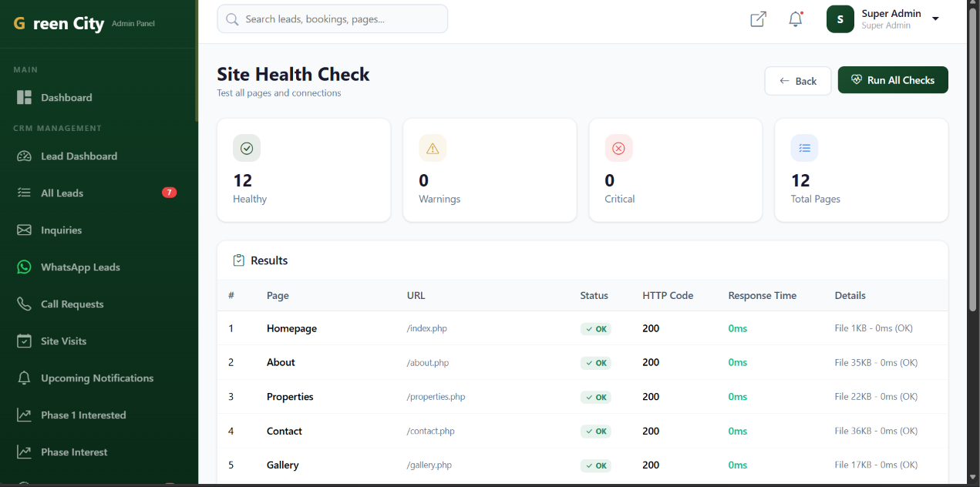Focus the search leads, bookings, pages field
The height and width of the screenshot is (487, 980).
click(332, 18)
